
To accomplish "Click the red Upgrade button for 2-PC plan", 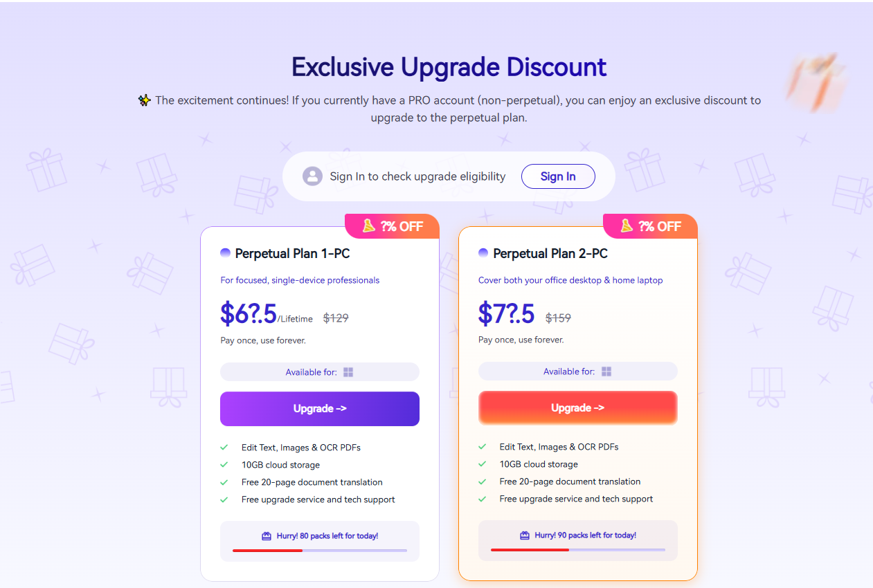I will [577, 407].
